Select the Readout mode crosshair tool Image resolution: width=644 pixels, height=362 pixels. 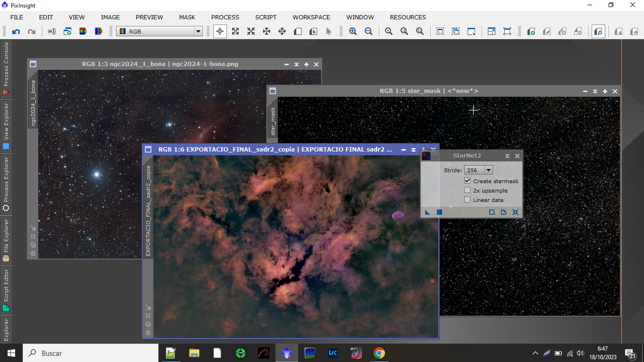(220, 32)
